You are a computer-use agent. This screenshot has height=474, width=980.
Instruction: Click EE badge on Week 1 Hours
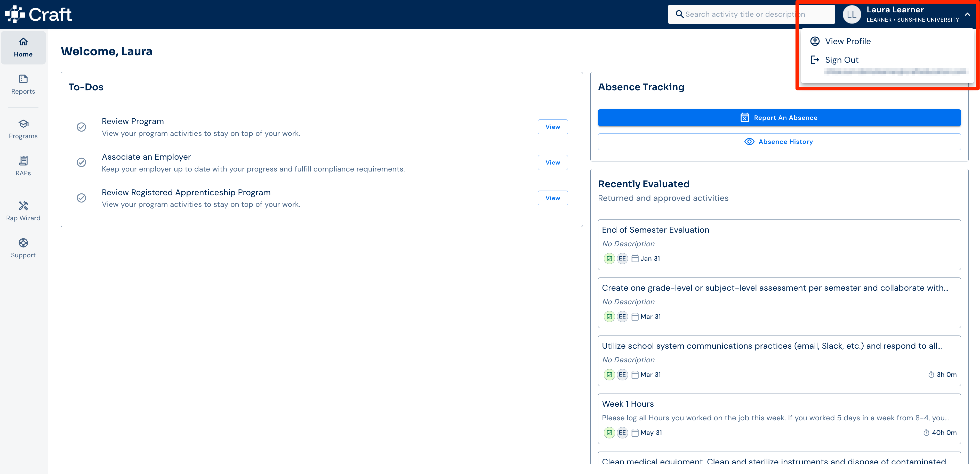tap(622, 432)
